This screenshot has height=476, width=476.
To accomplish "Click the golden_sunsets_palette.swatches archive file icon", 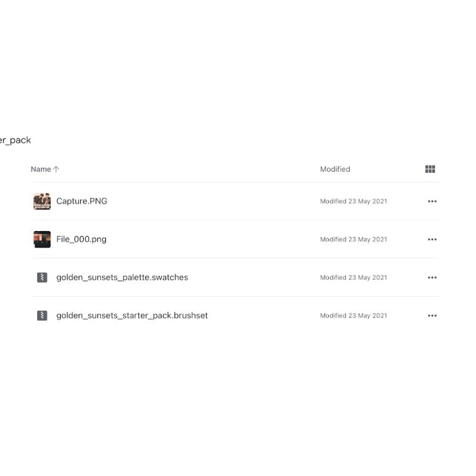I will coord(42,278).
